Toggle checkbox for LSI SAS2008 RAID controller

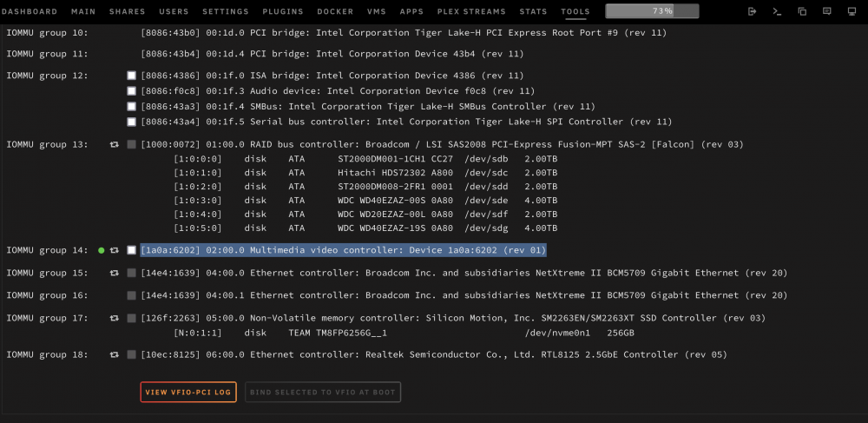(x=131, y=144)
